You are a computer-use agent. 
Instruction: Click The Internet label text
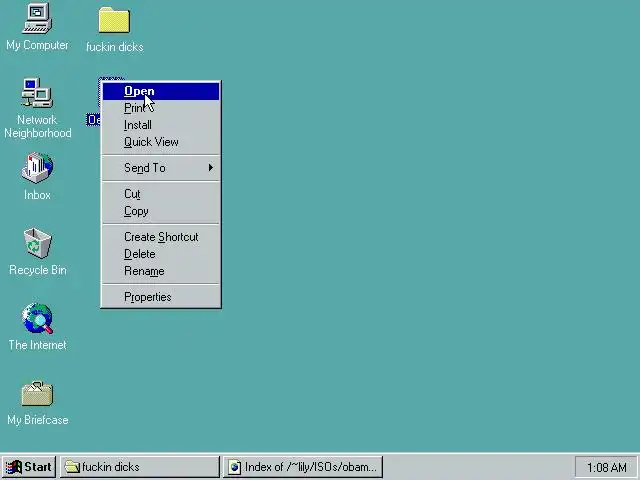click(38, 345)
